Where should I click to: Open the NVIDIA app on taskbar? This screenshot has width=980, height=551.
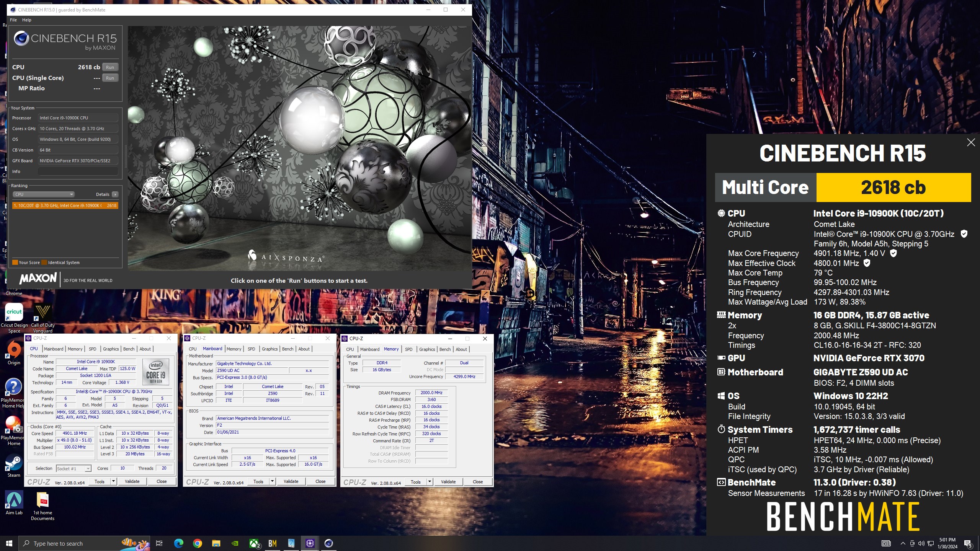tap(235, 543)
